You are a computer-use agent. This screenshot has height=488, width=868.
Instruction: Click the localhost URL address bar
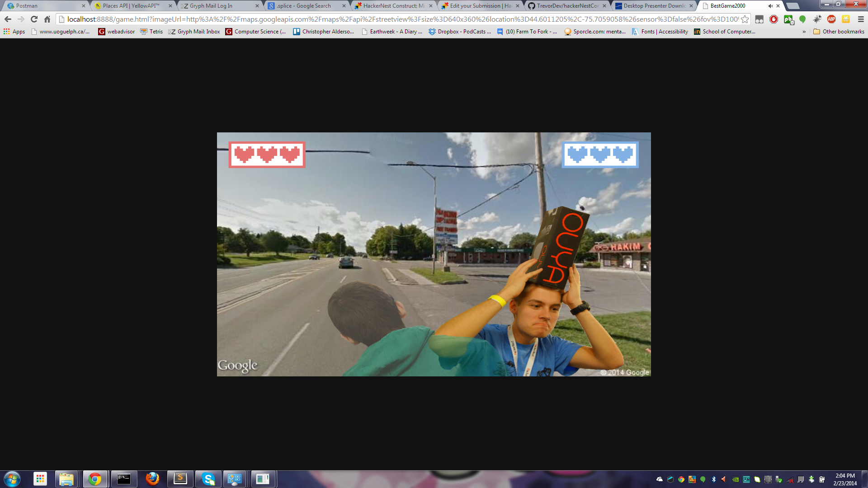pyautogui.click(x=398, y=19)
